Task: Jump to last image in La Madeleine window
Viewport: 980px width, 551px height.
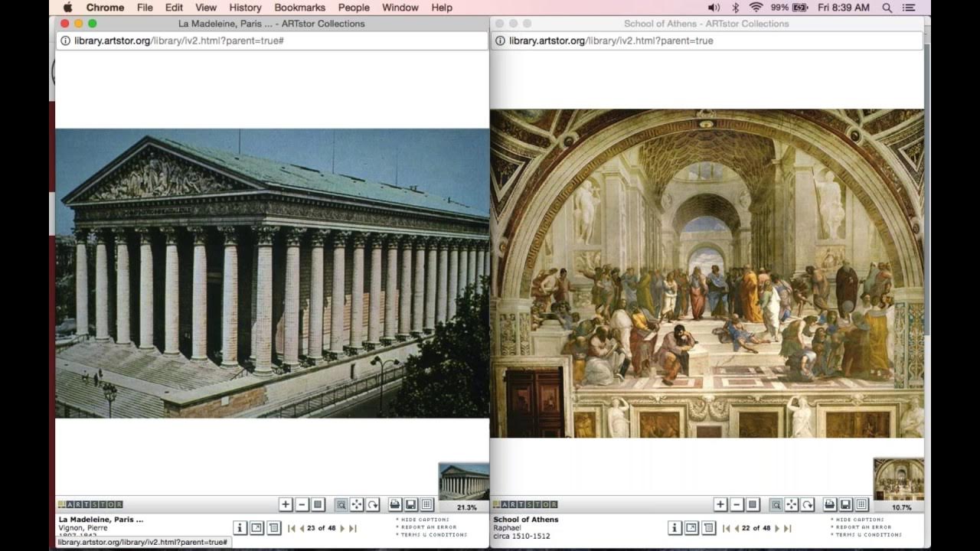Action: pos(352,528)
